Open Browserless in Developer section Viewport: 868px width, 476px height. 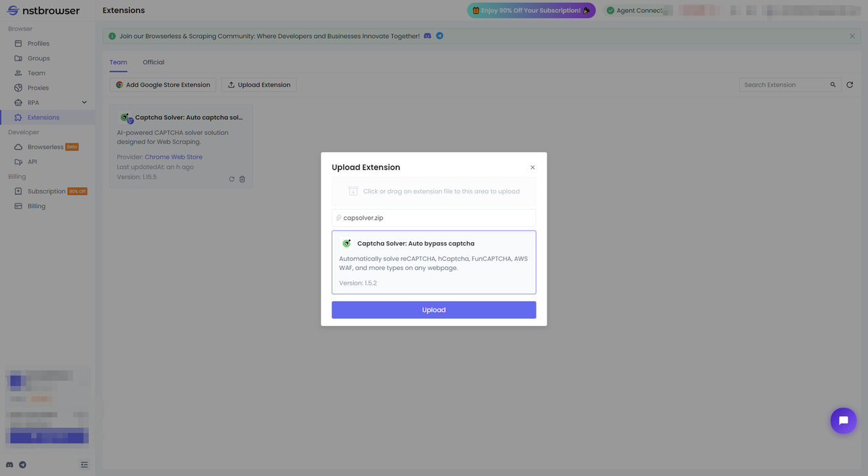pos(45,147)
